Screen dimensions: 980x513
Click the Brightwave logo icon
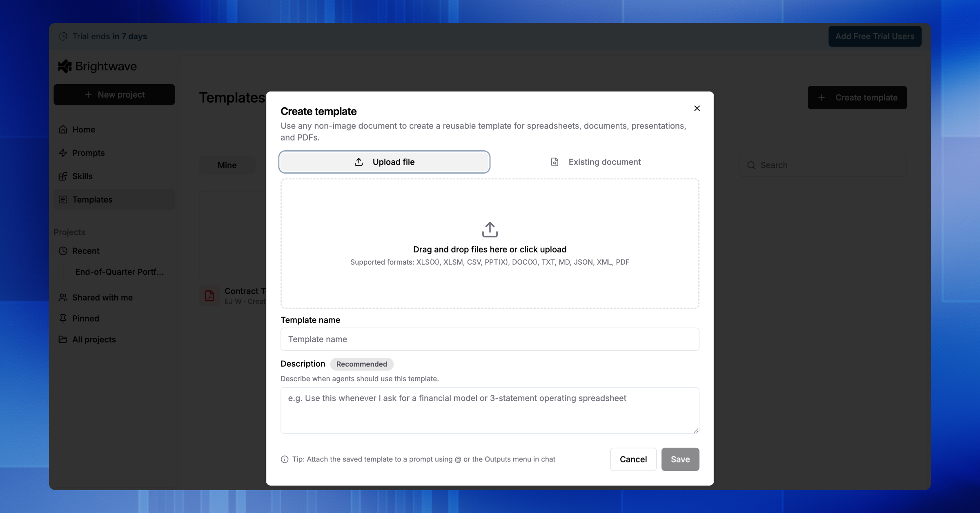click(65, 66)
